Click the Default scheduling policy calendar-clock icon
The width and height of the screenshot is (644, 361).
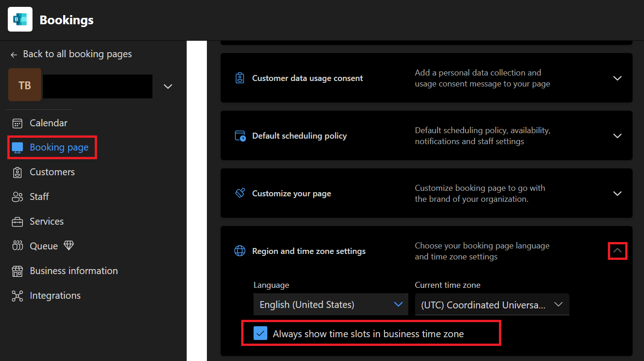pos(240,136)
